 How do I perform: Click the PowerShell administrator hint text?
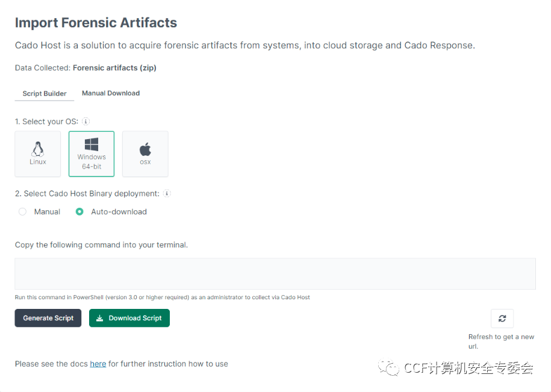click(x=163, y=297)
